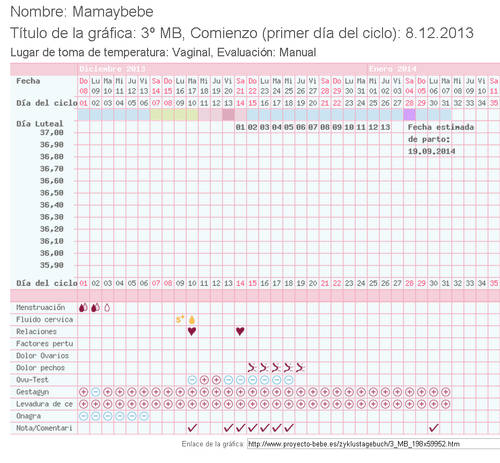Click the 'Fluido cervica' row label
Screen dimensions: 500x463
click(44, 319)
